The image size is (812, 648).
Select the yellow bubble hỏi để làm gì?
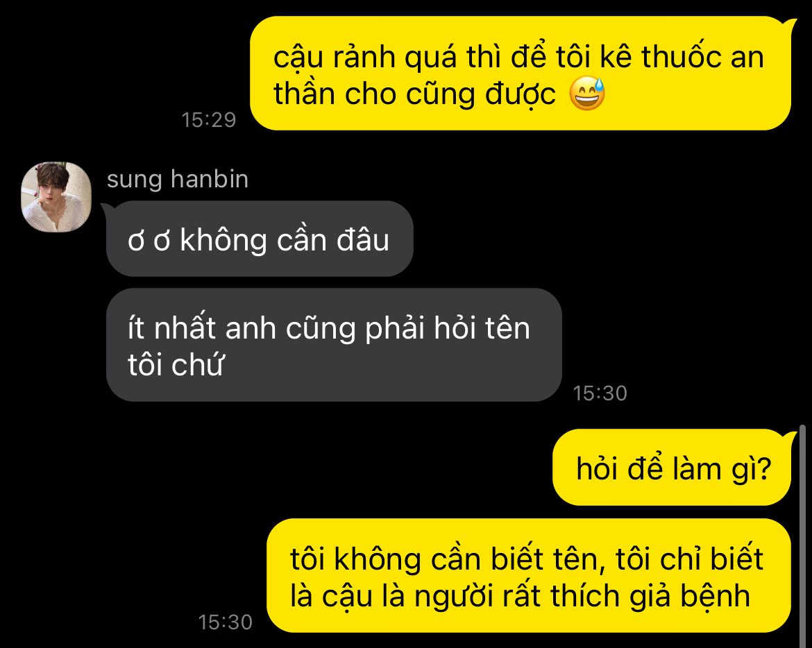click(673, 467)
